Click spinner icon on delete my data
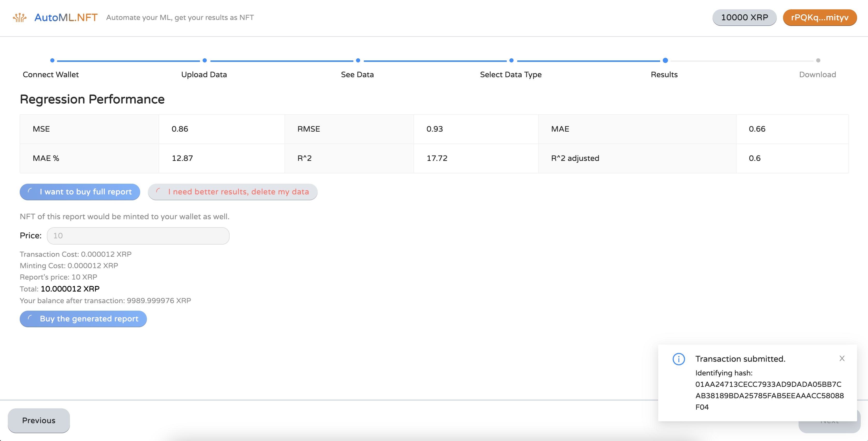 (x=158, y=191)
